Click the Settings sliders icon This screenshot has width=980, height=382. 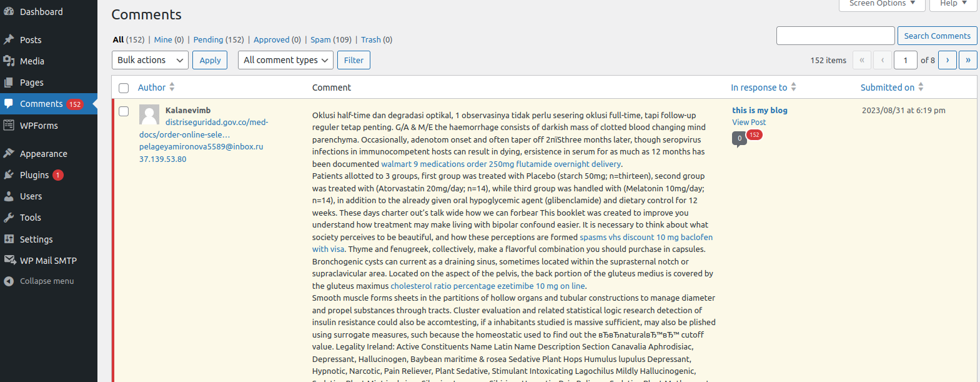coord(9,239)
